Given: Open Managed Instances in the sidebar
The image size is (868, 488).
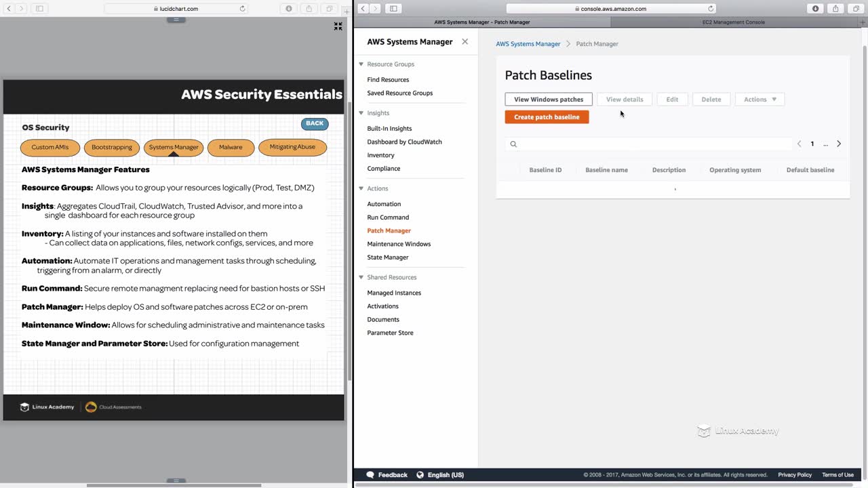Looking at the screenshot, I should (x=394, y=293).
